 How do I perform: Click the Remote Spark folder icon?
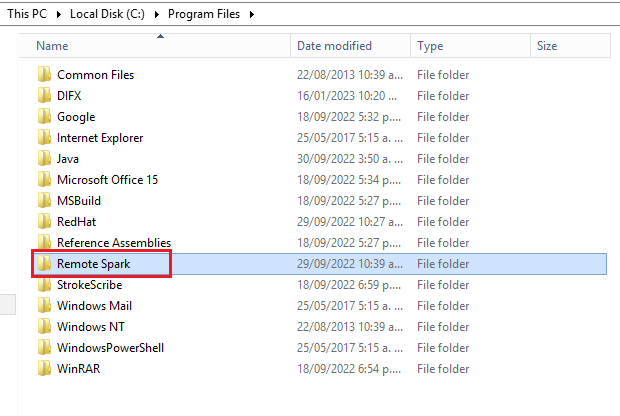44,263
